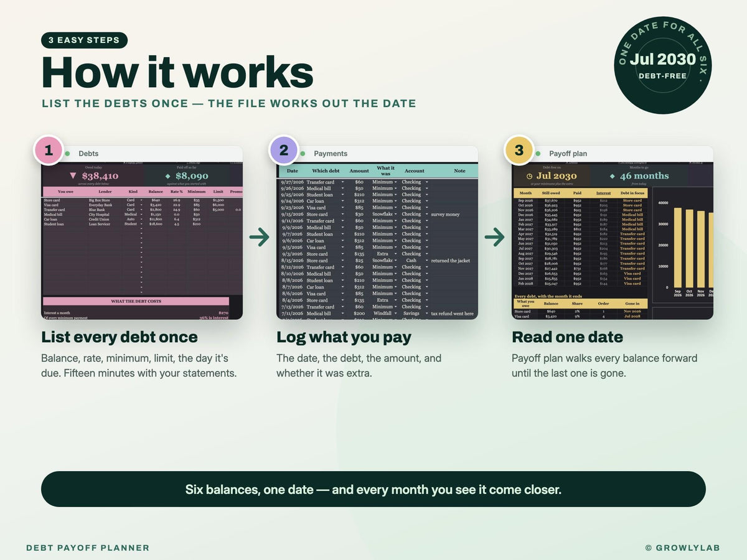Click the © GROWLYLAB footer text

683,548
